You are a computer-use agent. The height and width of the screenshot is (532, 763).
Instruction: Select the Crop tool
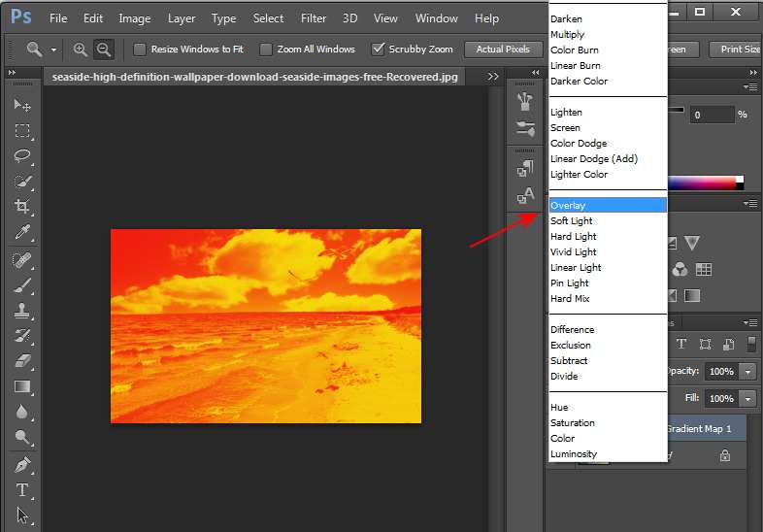click(x=22, y=207)
